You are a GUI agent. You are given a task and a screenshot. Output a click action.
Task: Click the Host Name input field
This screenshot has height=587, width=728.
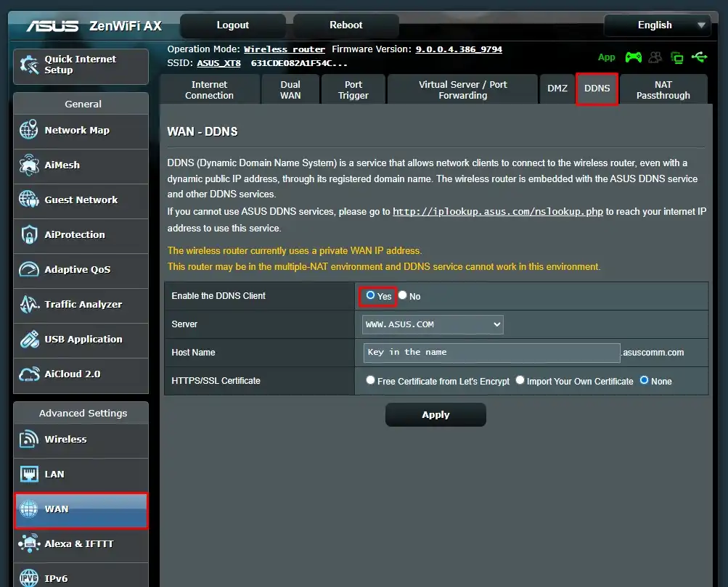(491, 353)
